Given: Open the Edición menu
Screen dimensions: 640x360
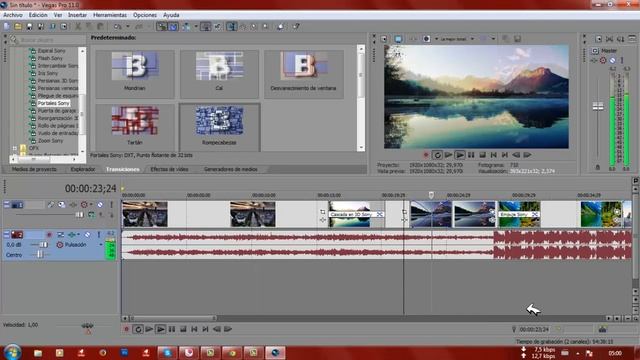Looking at the screenshot, I should coord(38,15).
